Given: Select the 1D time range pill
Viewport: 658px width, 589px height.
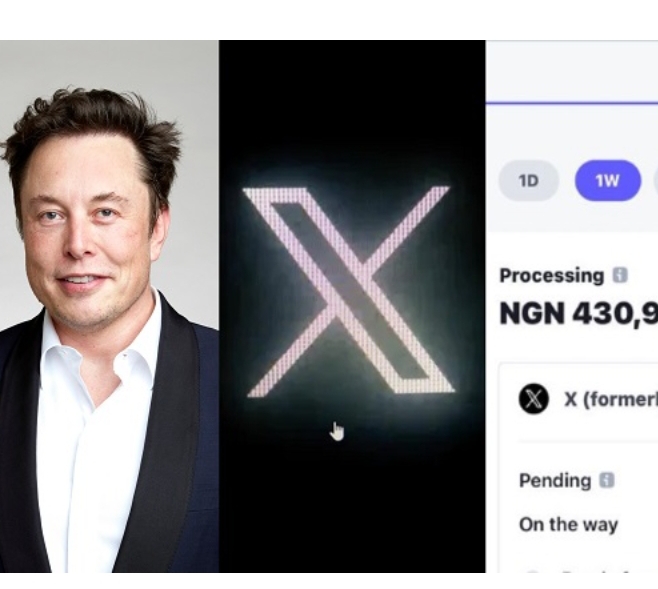Looking at the screenshot, I should point(528,180).
